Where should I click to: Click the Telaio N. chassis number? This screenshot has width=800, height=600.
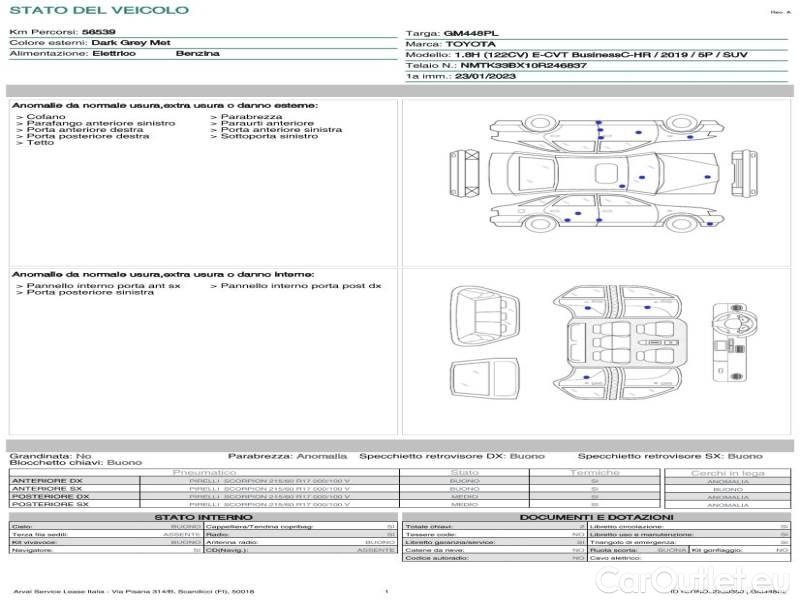tap(496, 65)
